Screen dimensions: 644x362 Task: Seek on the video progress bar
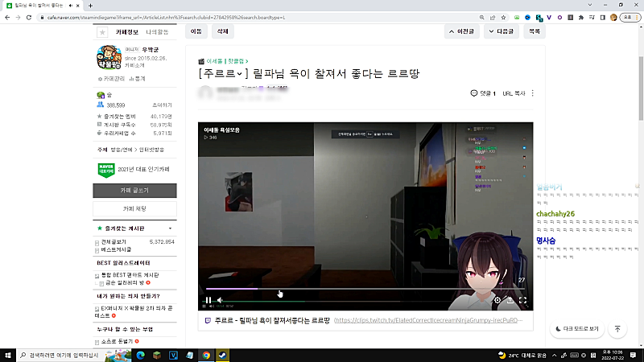click(x=365, y=289)
